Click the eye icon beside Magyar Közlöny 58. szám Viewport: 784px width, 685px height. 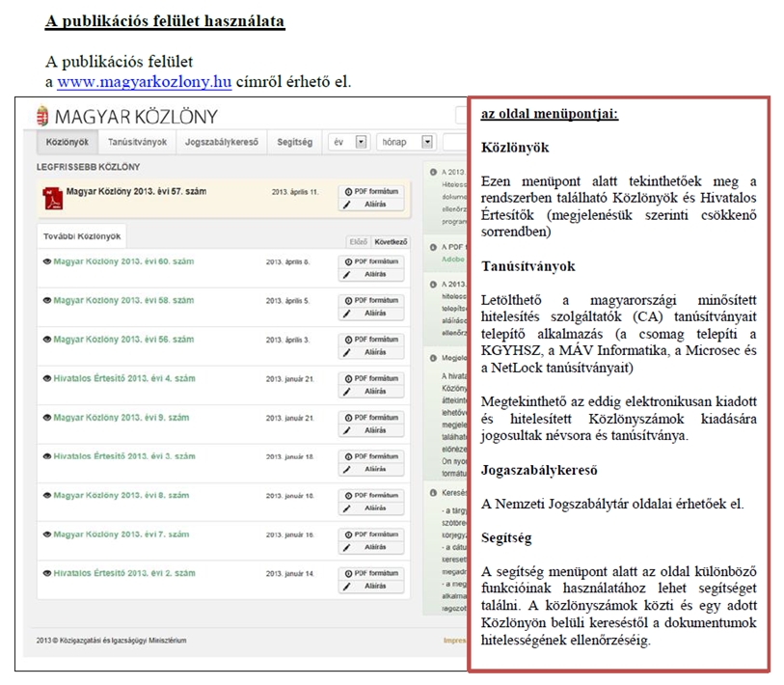pos(46,300)
